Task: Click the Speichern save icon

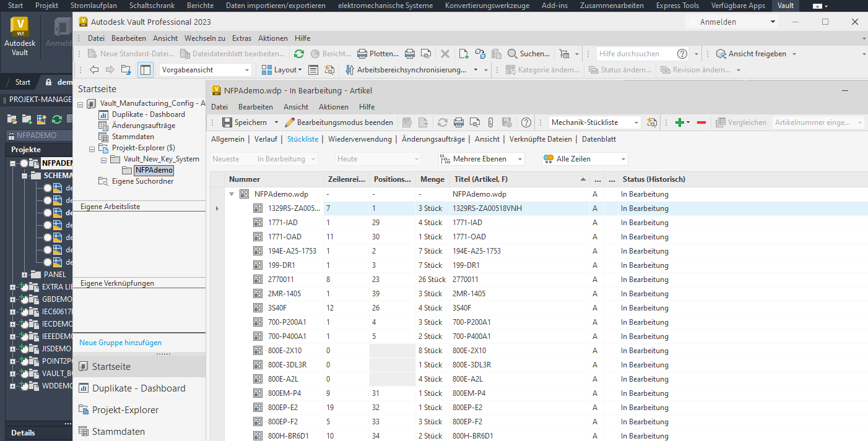Action: pyautogui.click(x=227, y=122)
